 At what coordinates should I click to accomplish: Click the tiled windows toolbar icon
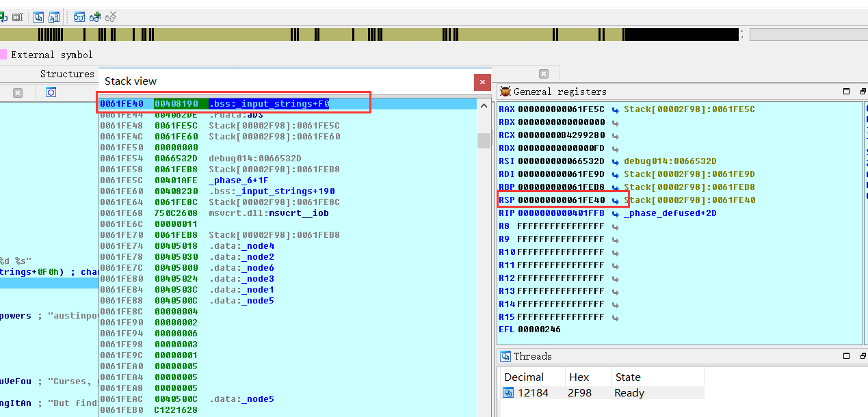pos(54,16)
